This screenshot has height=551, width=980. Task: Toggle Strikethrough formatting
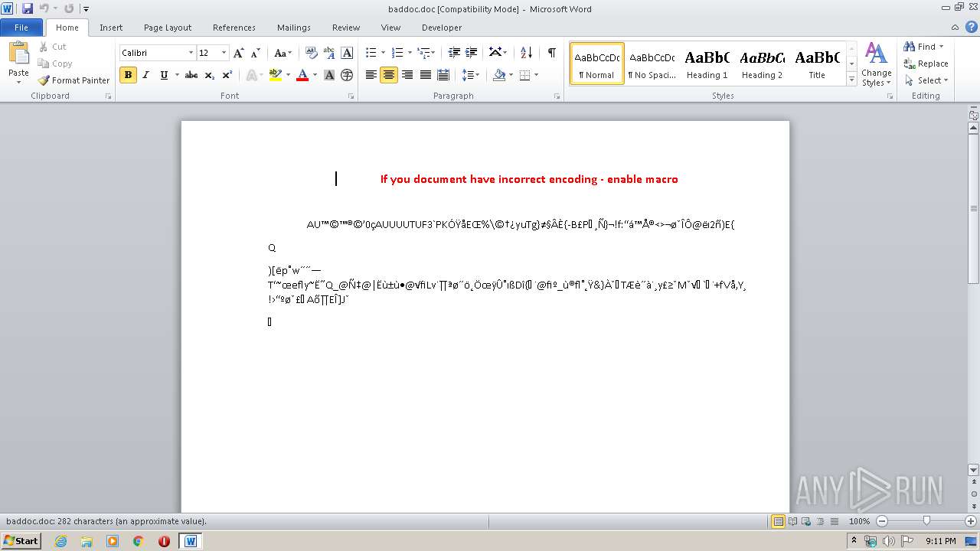[191, 75]
